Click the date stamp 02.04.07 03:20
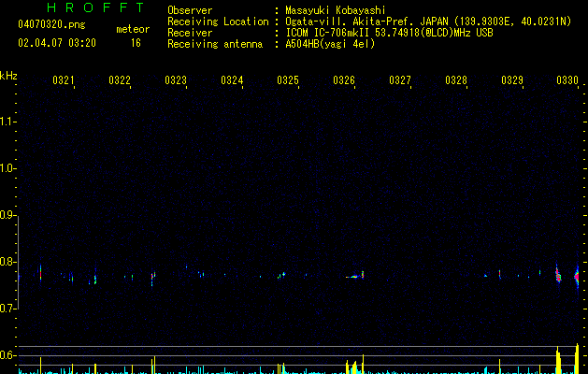The image size is (588, 374). tap(57, 43)
